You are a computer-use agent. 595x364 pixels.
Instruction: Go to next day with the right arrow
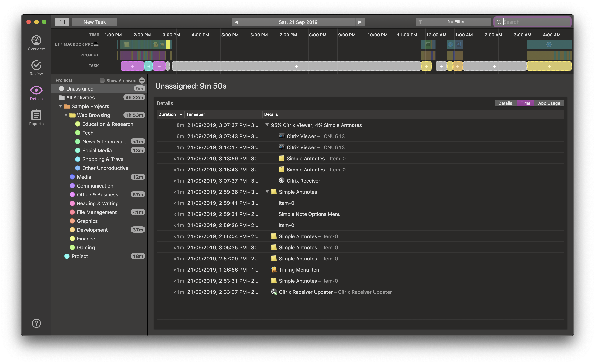(x=360, y=22)
